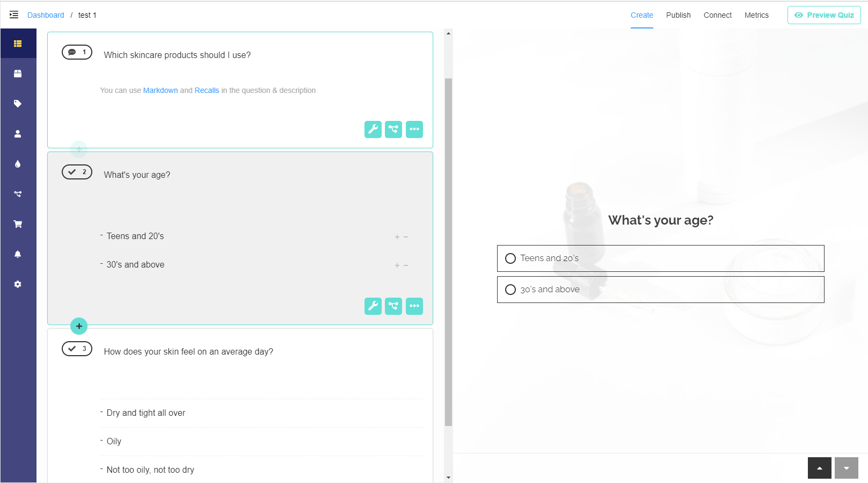Edit the What's your age? question title
Screen dimensions: 868x483
pos(137,175)
